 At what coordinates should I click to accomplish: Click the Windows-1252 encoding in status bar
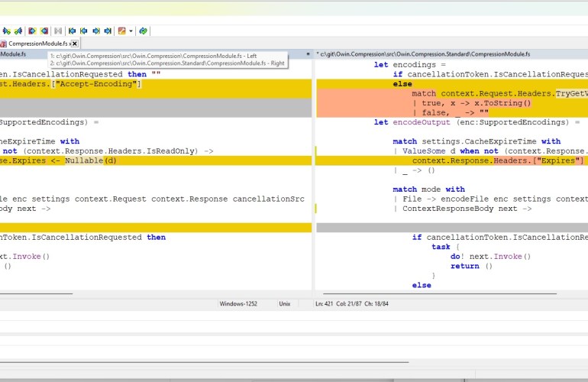[240, 304]
